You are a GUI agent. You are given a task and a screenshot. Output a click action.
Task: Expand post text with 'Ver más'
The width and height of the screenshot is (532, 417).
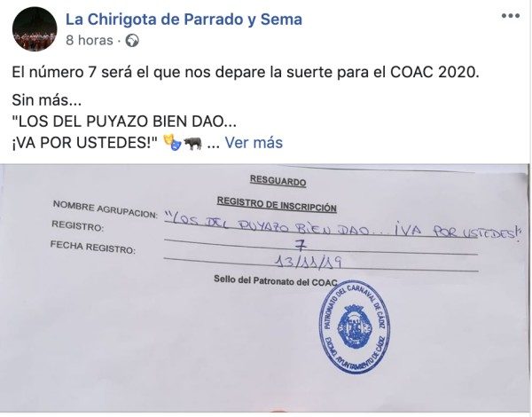point(254,142)
